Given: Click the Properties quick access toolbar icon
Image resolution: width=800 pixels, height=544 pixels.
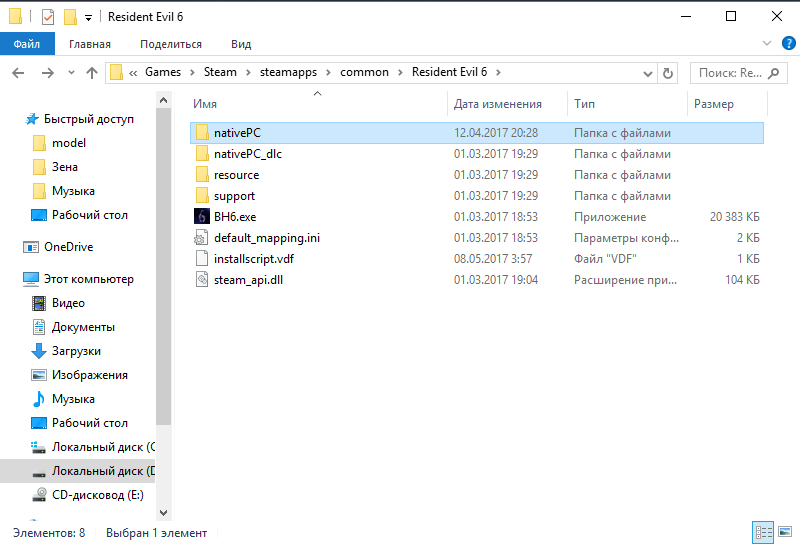Looking at the screenshot, I should point(48,17).
